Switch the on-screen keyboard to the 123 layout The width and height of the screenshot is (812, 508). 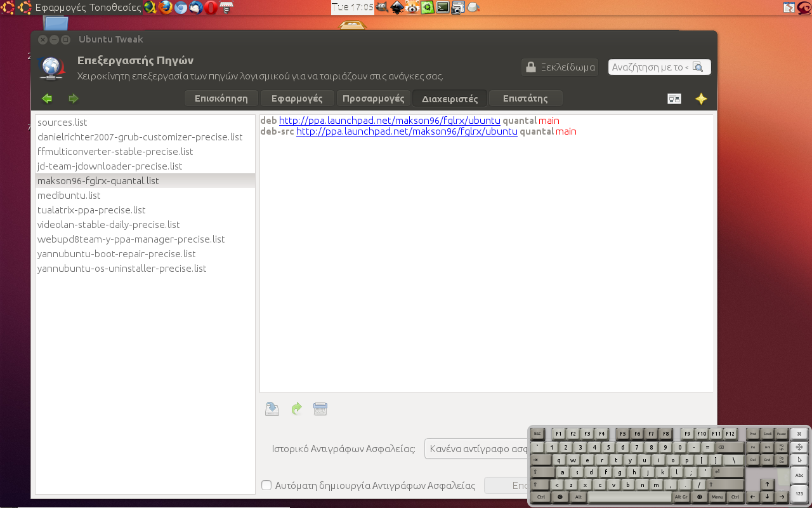(799, 494)
